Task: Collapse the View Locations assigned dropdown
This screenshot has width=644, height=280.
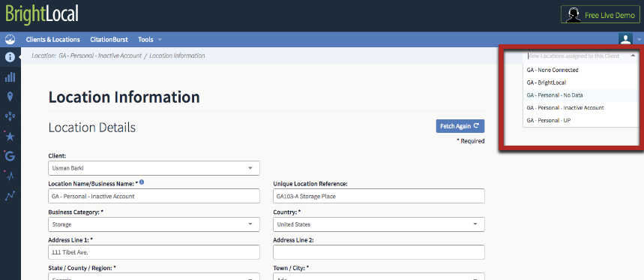Action: click(x=633, y=56)
